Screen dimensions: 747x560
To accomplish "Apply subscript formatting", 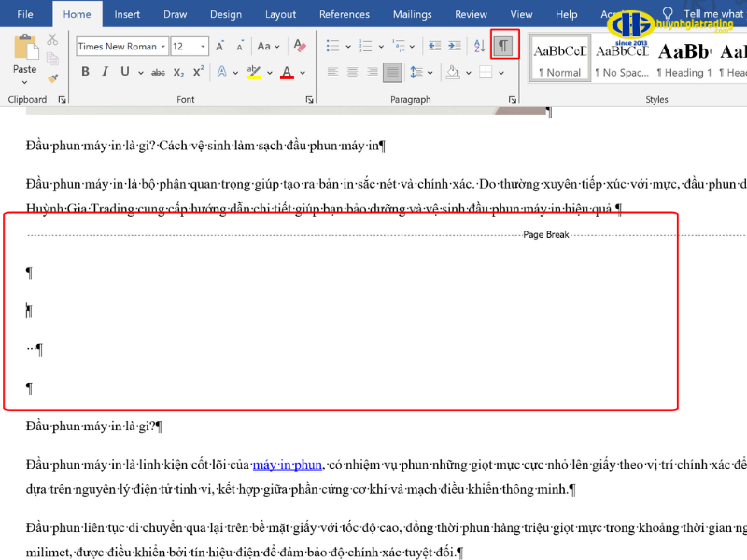I will (178, 72).
